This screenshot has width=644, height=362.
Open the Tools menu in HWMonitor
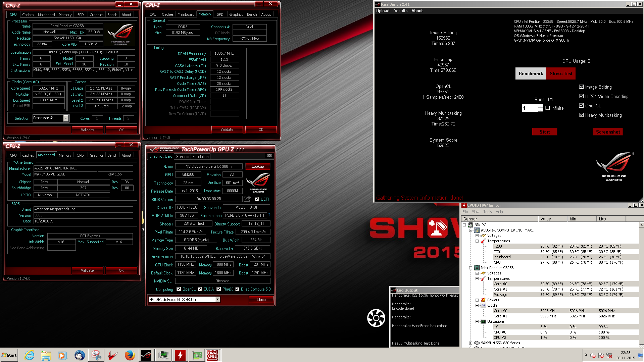point(487,212)
